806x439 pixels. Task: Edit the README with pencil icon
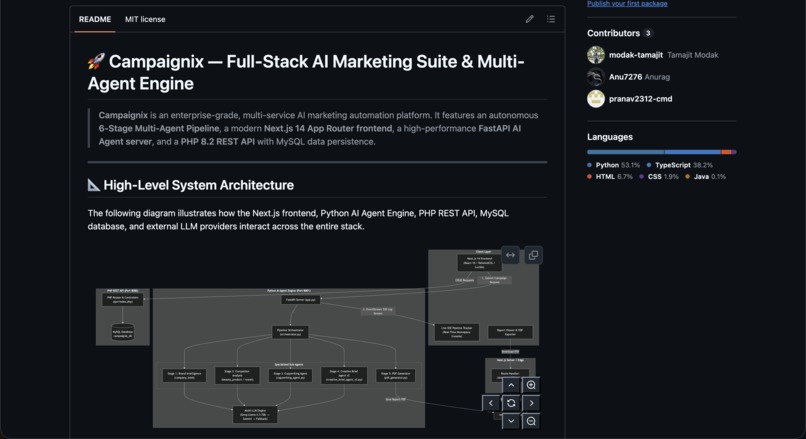coord(529,19)
